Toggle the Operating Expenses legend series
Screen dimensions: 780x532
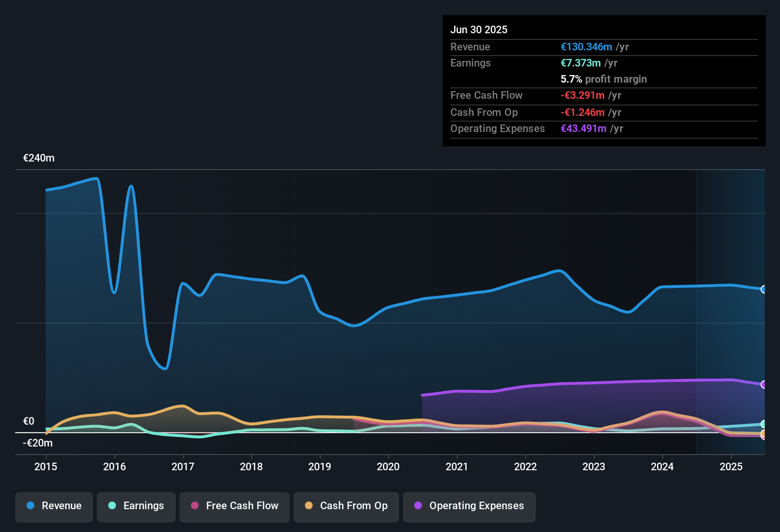click(x=469, y=506)
